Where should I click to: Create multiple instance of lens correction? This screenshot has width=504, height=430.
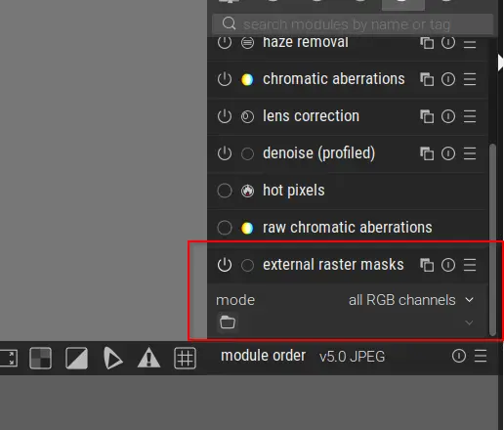[427, 116]
